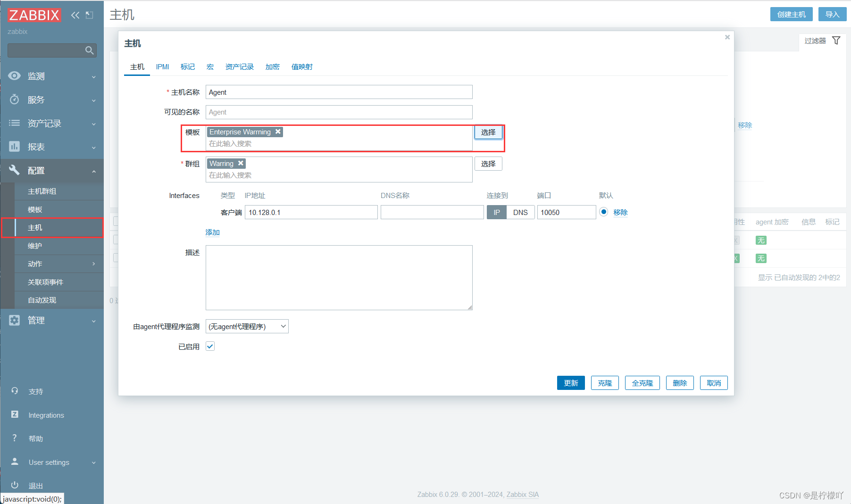
Task: Collapse the 配置 menu chevron
Action: coord(94,171)
